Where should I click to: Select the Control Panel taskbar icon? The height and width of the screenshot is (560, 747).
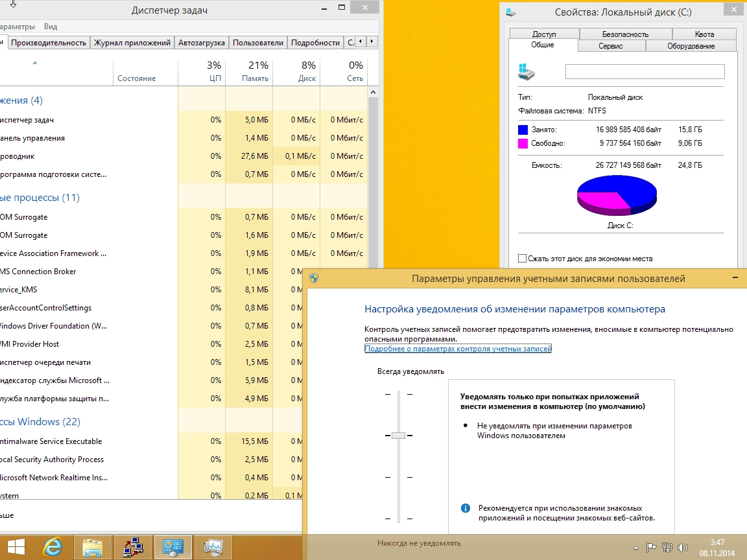pyautogui.click(x=173, y=546)
